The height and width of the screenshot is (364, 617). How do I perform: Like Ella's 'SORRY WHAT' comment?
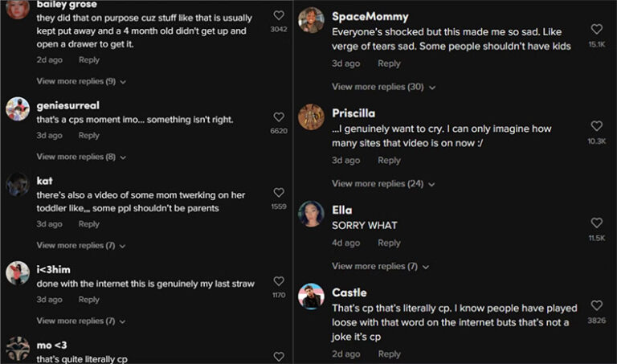pos(596,223)
